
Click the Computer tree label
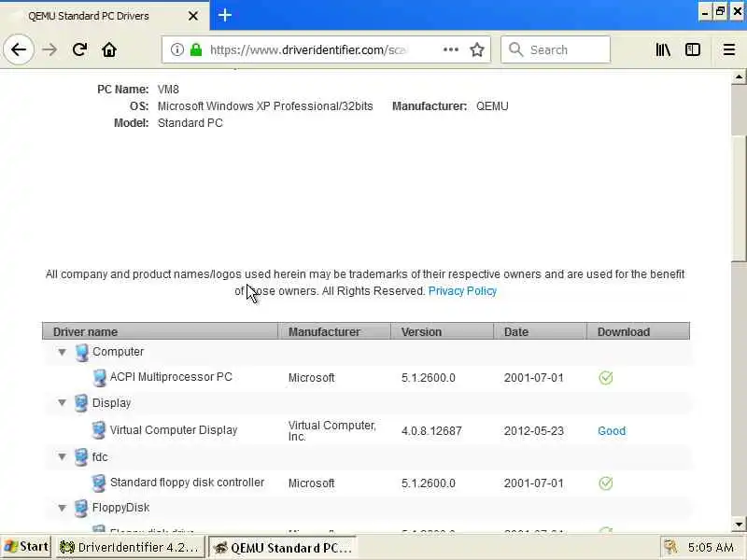[x=118, y=352]
